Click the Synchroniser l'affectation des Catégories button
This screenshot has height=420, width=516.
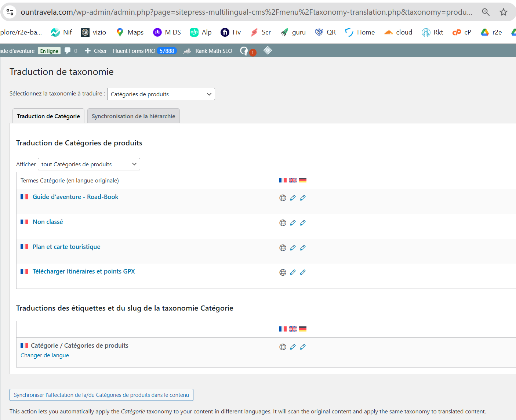[x=101, y=395]
